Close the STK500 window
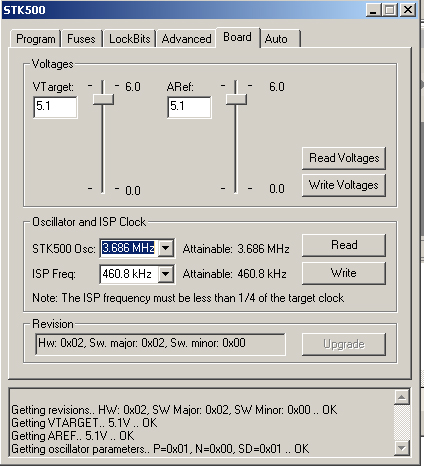424x468 pixels. click(408, 10)
